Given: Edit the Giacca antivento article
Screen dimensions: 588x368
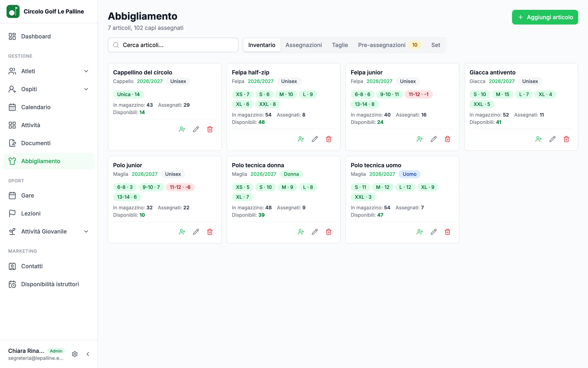Looking at the screenshot, I should 552,139.
